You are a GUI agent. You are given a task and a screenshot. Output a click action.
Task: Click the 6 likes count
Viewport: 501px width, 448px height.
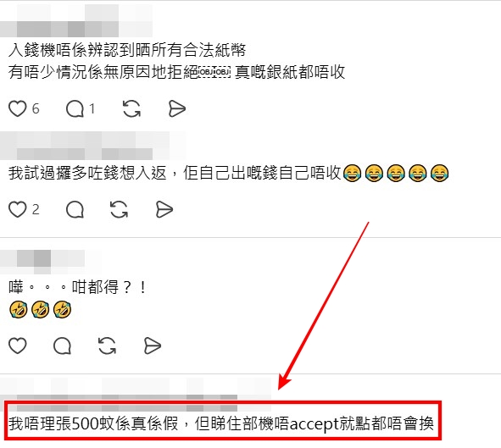click(x=36, y=108)
